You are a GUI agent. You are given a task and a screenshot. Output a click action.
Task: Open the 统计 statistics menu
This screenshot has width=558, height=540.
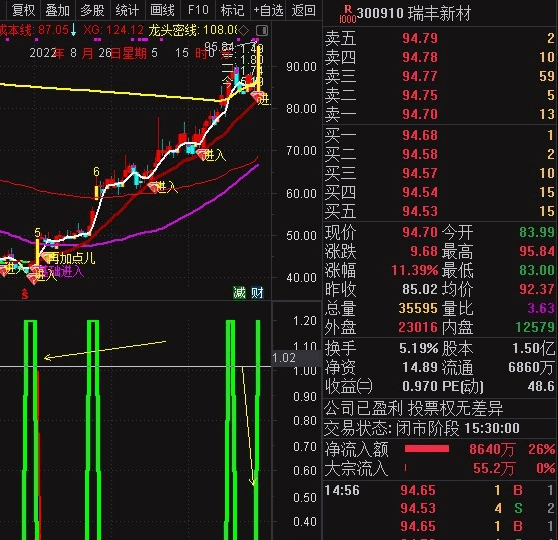tap(127, 10)
